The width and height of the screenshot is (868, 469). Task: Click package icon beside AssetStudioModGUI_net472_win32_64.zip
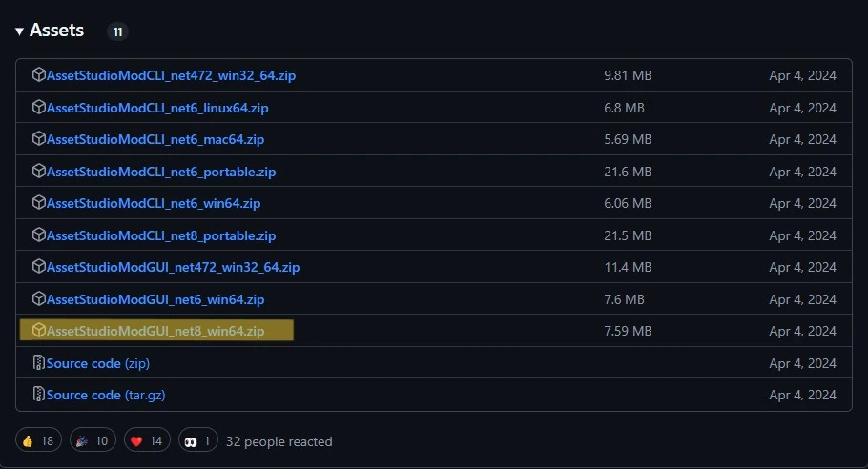(x=39, y=266)
